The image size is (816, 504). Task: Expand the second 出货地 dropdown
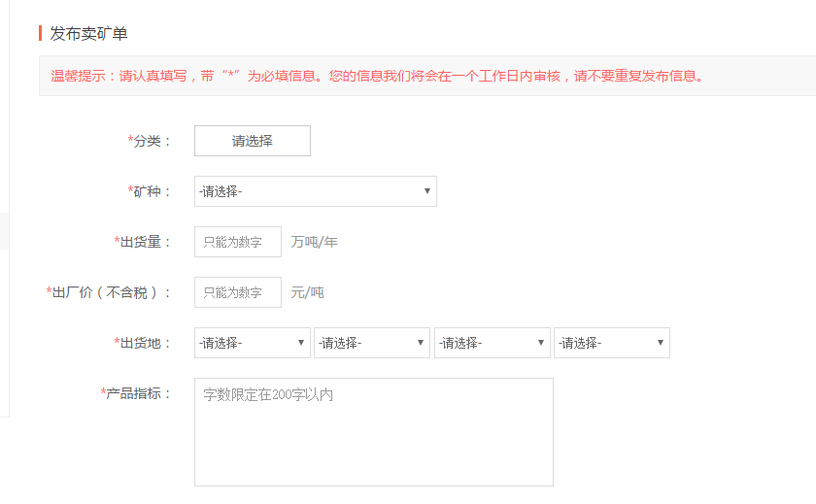click(x=371, y=343)
